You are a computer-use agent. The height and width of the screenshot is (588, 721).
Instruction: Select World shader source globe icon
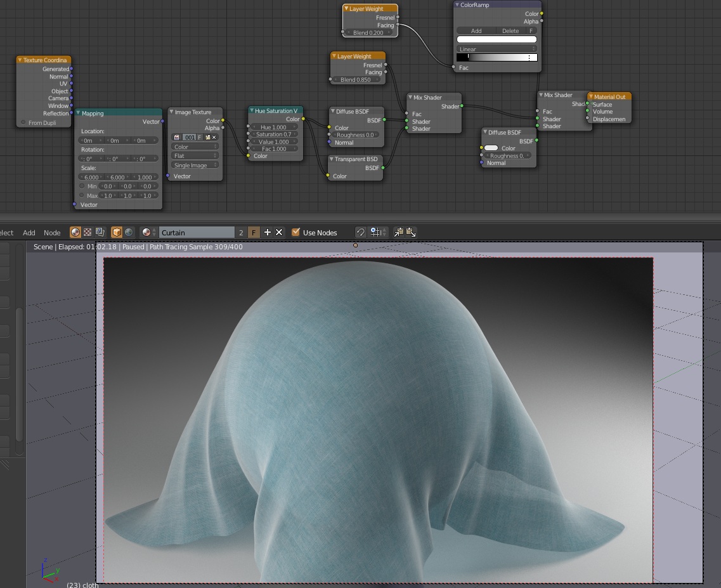[x=129, y=232]
